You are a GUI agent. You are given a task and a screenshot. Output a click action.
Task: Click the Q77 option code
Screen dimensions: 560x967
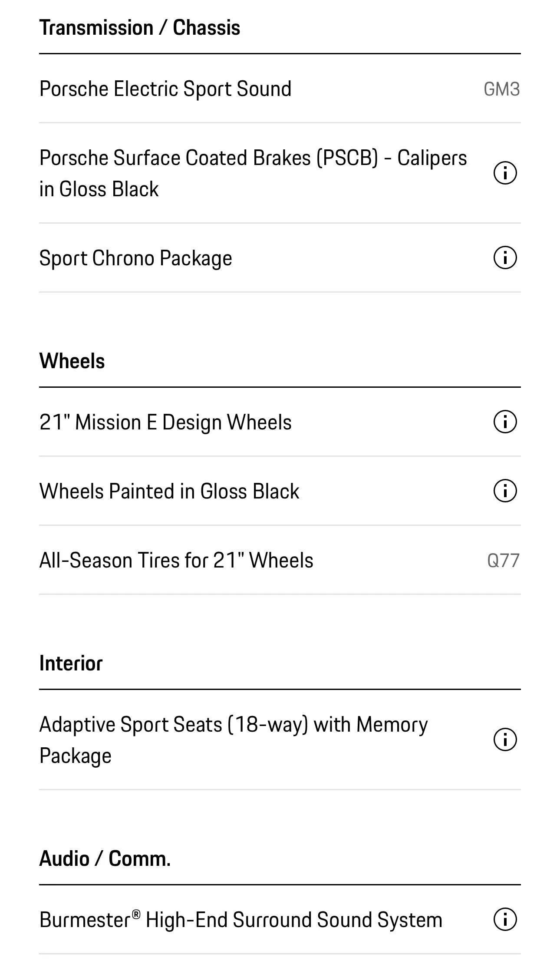click(503, 560)
